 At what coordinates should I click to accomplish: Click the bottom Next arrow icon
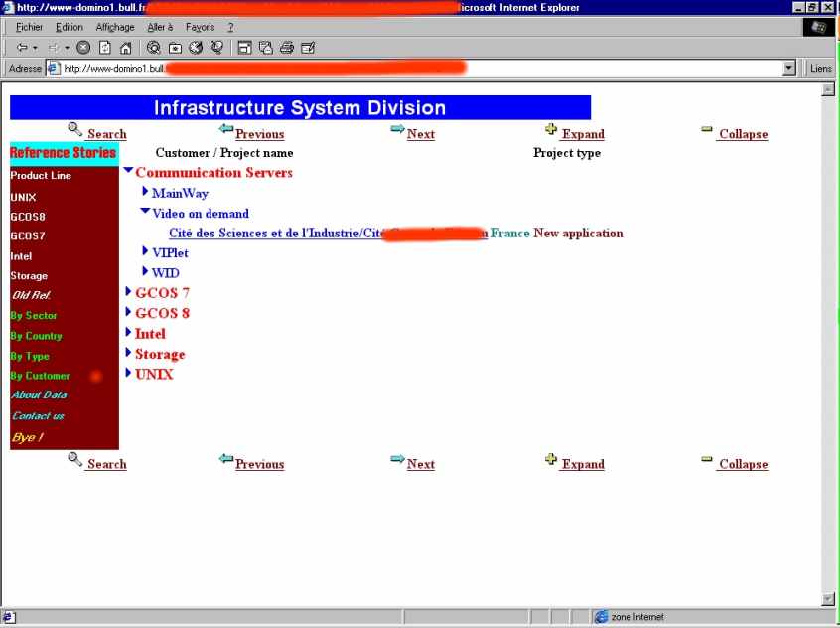point(397,458)
